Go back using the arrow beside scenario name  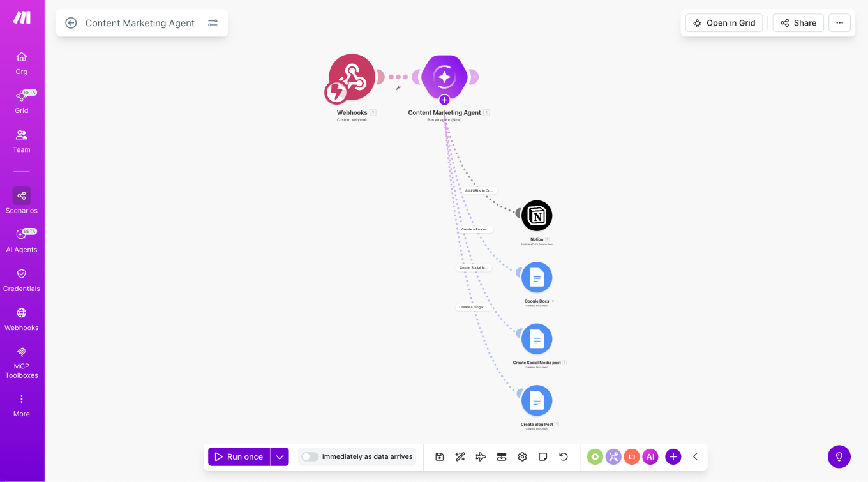click(71, 23)
